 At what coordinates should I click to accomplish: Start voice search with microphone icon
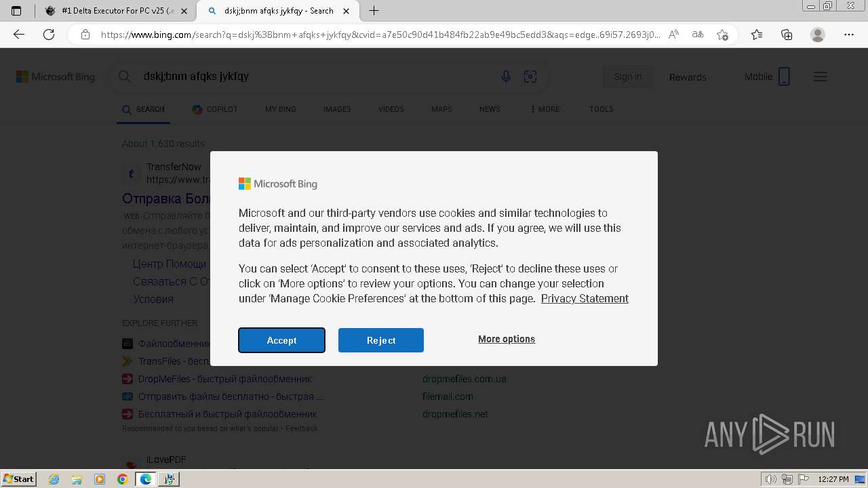506,77
